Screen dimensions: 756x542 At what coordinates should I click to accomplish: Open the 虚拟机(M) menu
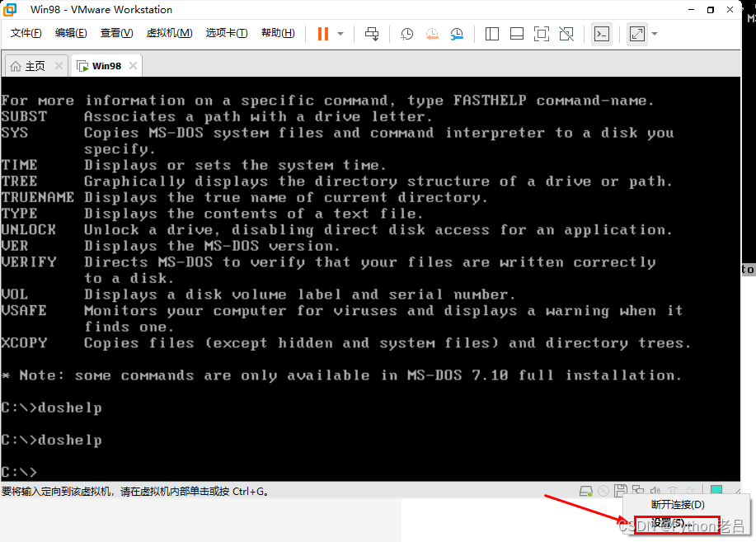pyautogui.click(x=169, y=33)
